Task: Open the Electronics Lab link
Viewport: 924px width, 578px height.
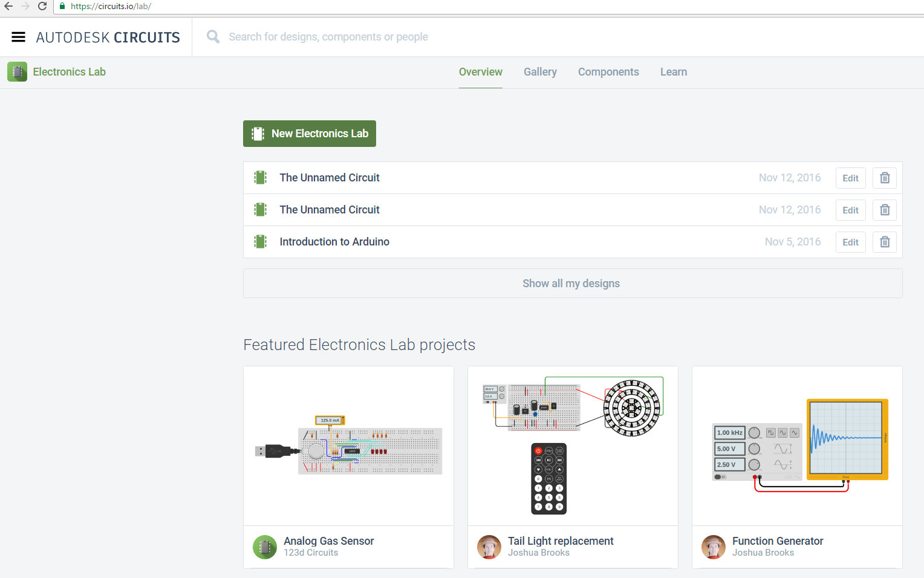Action: [69, 72]
